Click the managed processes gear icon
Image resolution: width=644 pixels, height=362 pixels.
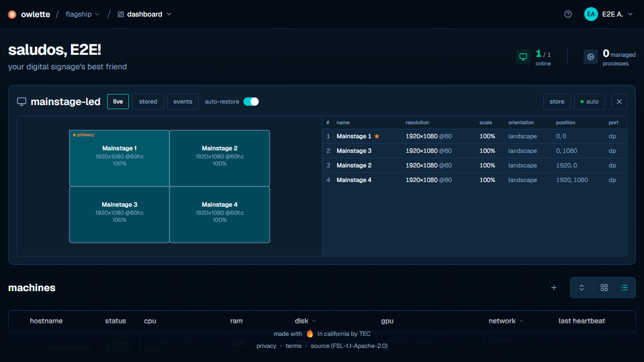click(x=591, y=57)
